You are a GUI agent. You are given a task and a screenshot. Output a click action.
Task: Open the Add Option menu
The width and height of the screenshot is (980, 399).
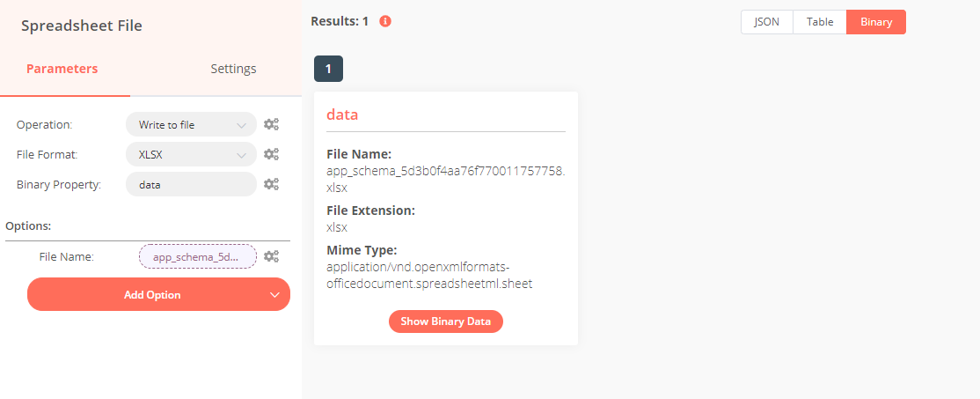tap(158, 295)
